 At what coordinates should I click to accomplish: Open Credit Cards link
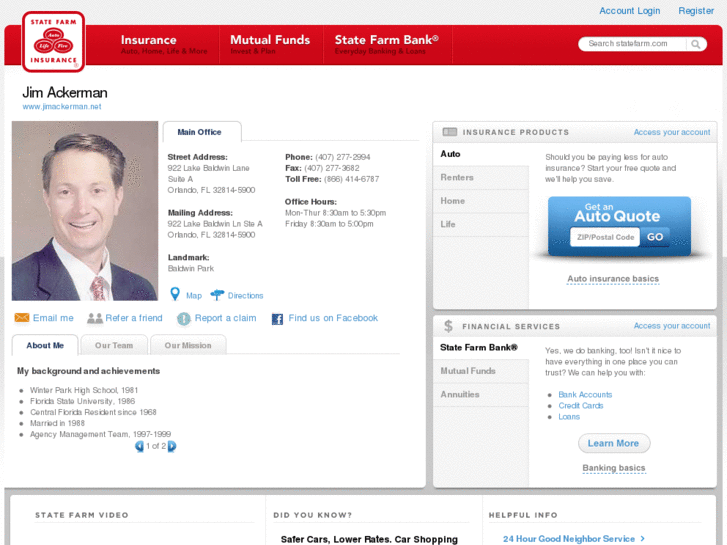[580, 406]
